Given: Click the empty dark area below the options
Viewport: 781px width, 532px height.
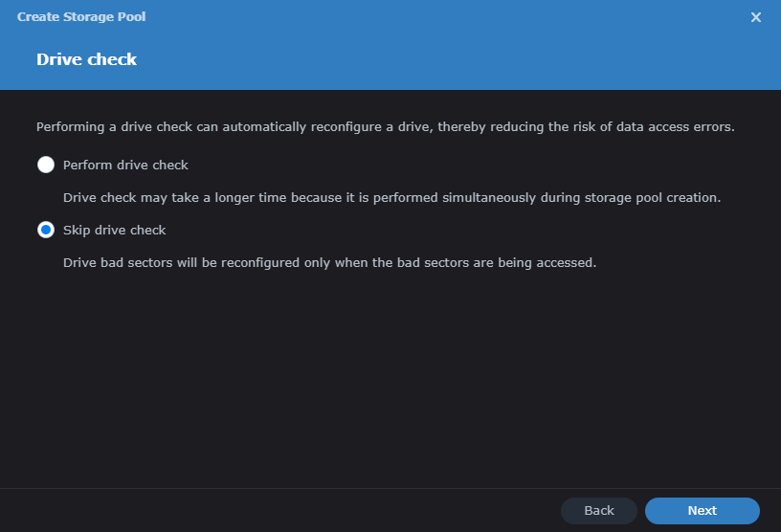Looking at the screenshot, I should (x=383, y=383).
